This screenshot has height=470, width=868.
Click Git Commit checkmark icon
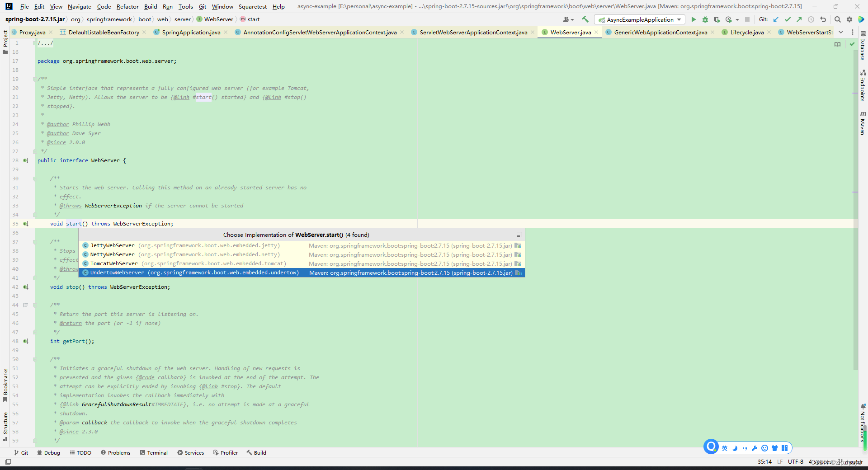(788, 19)
